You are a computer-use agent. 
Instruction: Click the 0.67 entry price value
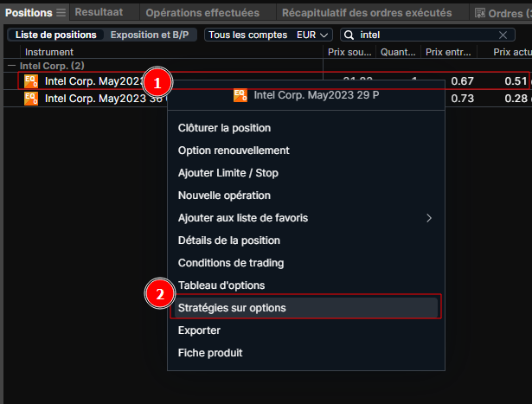click(462, 81)
